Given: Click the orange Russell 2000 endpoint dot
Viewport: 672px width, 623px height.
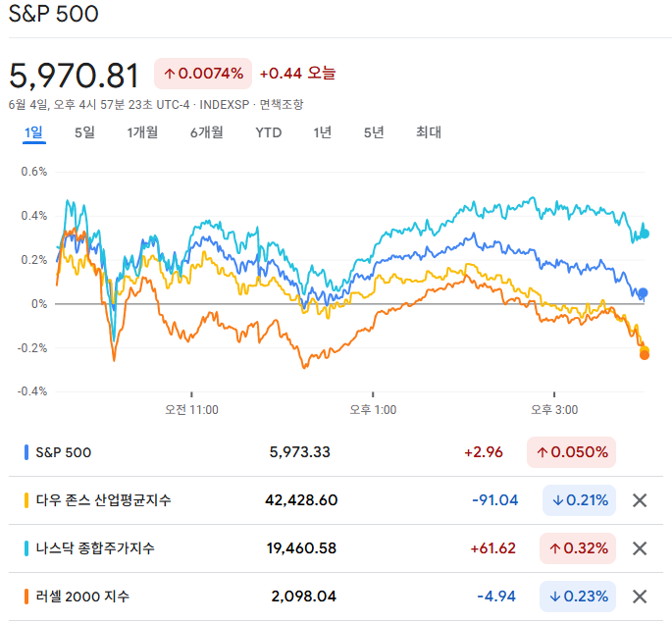Looking at the screenshot, I should [645, 355].
